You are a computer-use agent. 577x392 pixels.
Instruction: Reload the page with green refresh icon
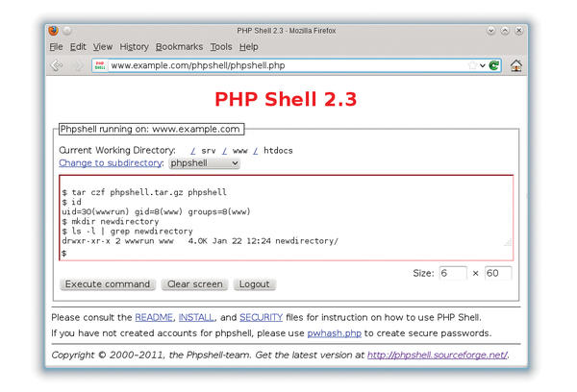[494, 65]
